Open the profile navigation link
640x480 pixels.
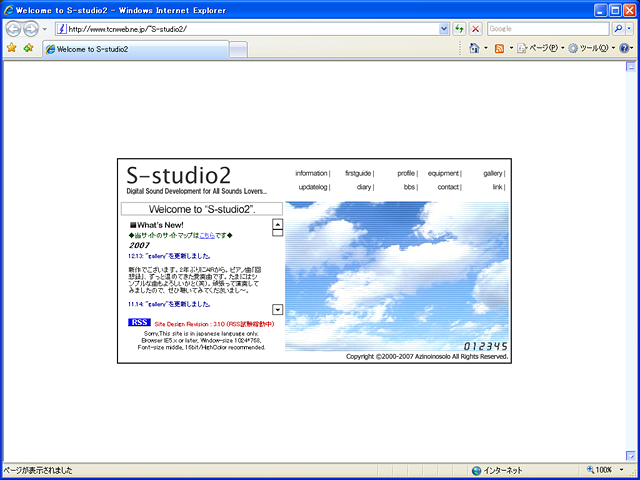click(x=405, y=173)
